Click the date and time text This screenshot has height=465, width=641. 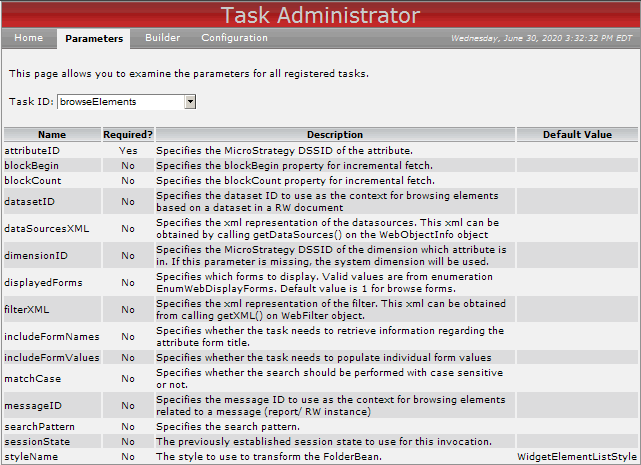[x=542, y=38]
